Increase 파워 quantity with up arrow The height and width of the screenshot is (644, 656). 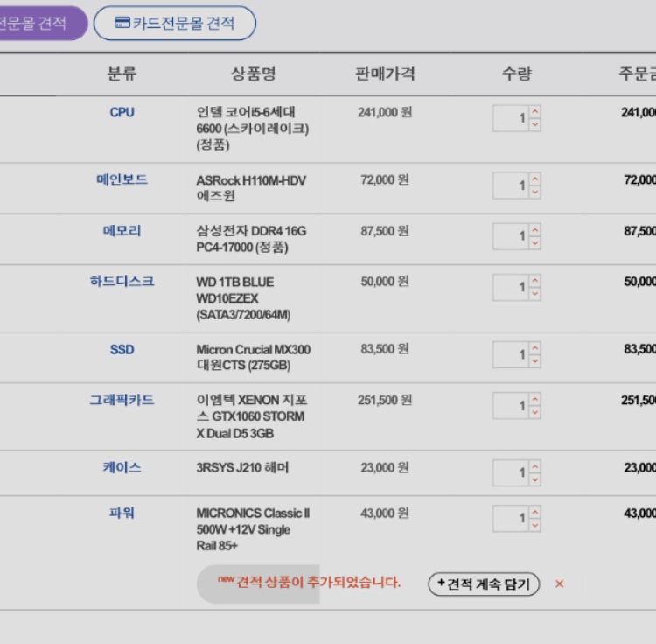pos(535,512)
